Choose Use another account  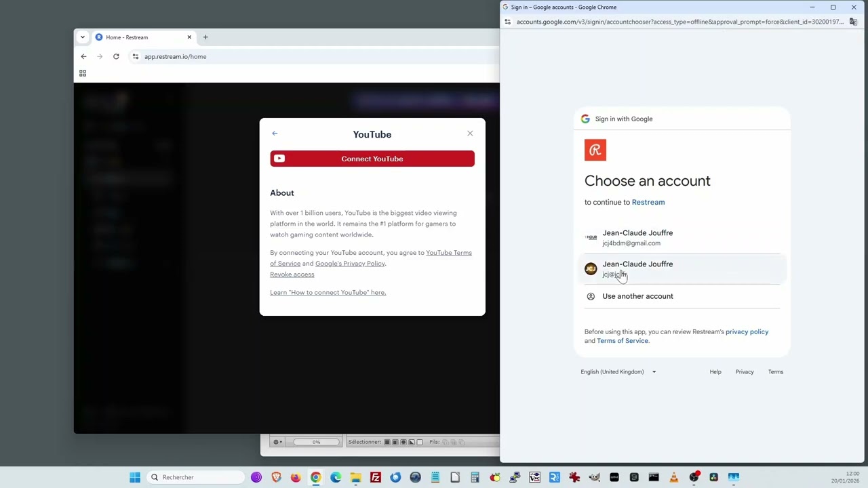click(x=682, y=296)
